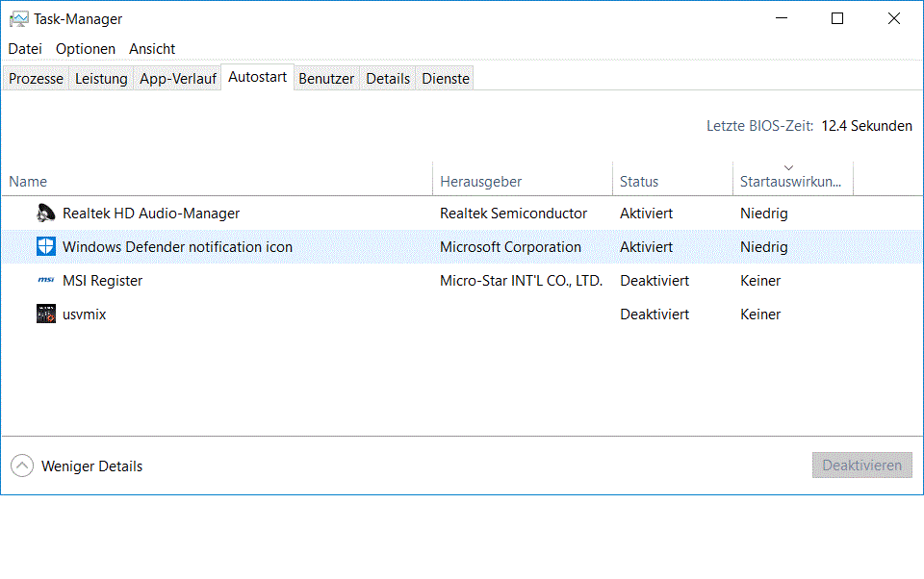This screenshot has width=924, height=579.
Task: Go to the Benutzer tab
Action: point(326,79)
